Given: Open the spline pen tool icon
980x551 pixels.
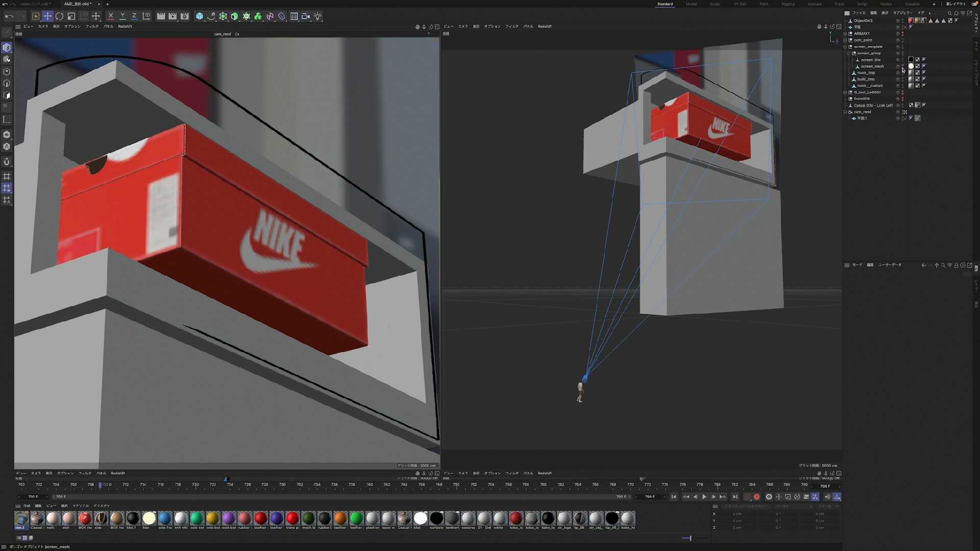Looking at the screenshot, I should [211, 16].
